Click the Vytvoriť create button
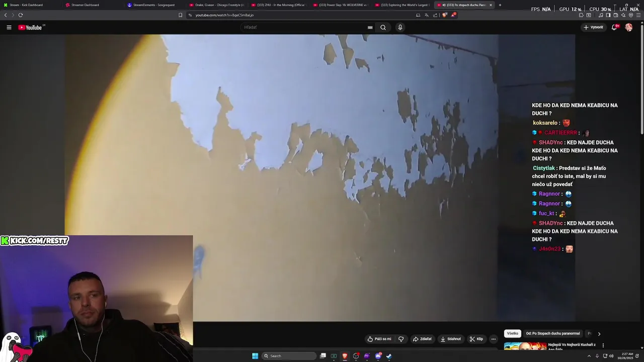The image size is (644, 362). tap(594, 28)
